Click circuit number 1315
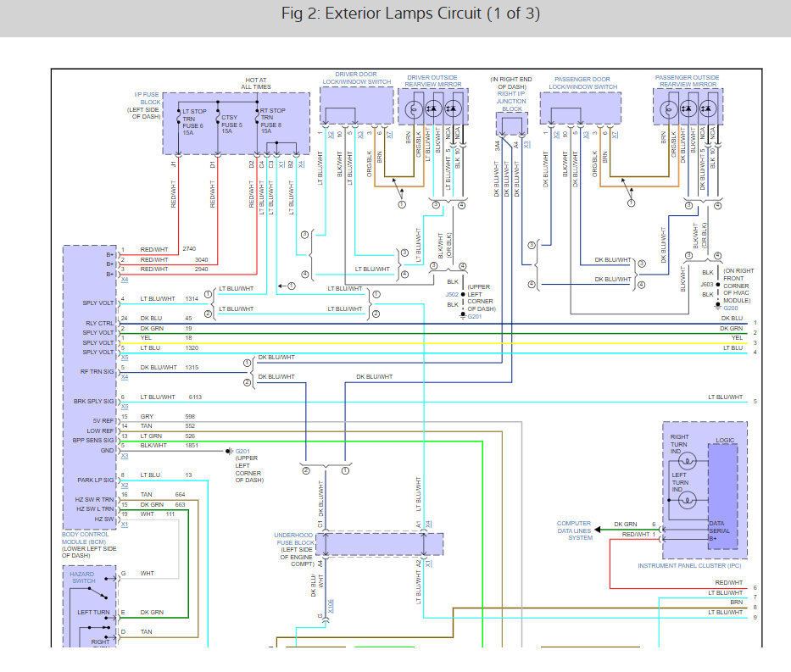Viewport: 791px width, 672px height. click(x=192, y=368)
